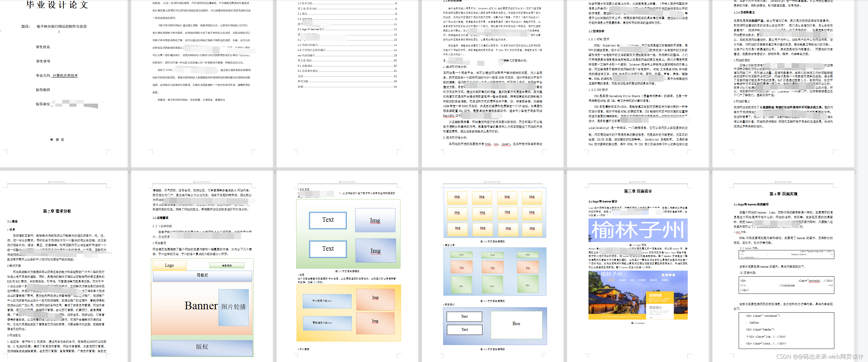Screen dimensions: 868x362
Task: Click the 学生姓名 field on cover page
Action: pos(43,47)
